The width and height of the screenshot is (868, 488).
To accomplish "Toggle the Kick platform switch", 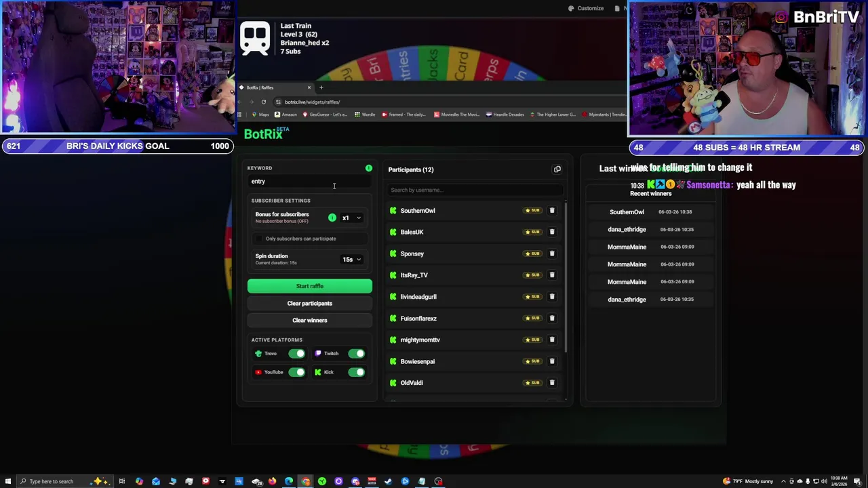I will tap(357, 372).
